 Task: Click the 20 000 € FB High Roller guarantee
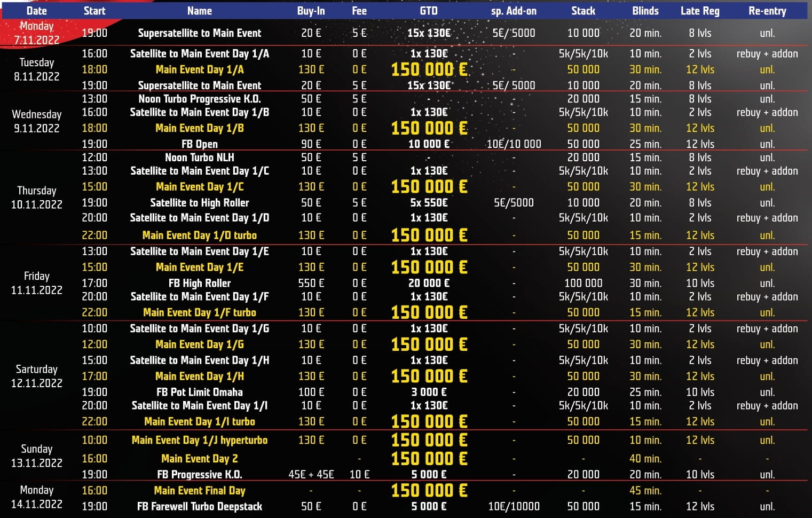pyautogui.click(x=429, y=283)
